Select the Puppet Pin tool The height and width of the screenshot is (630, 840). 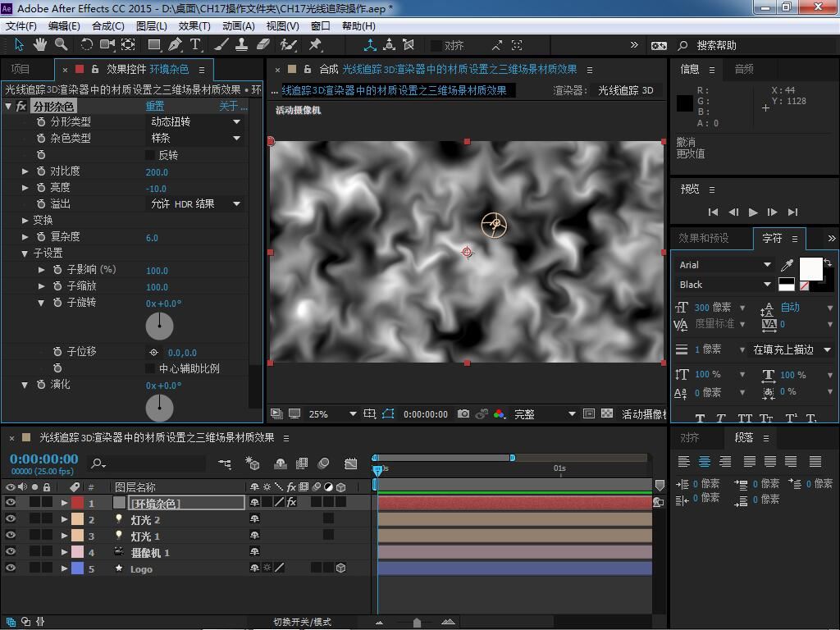click(x=315, y=44)
